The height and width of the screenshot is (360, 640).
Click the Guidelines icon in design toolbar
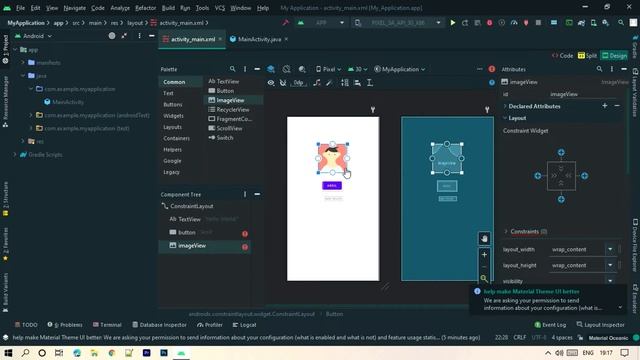pos(369,83)
